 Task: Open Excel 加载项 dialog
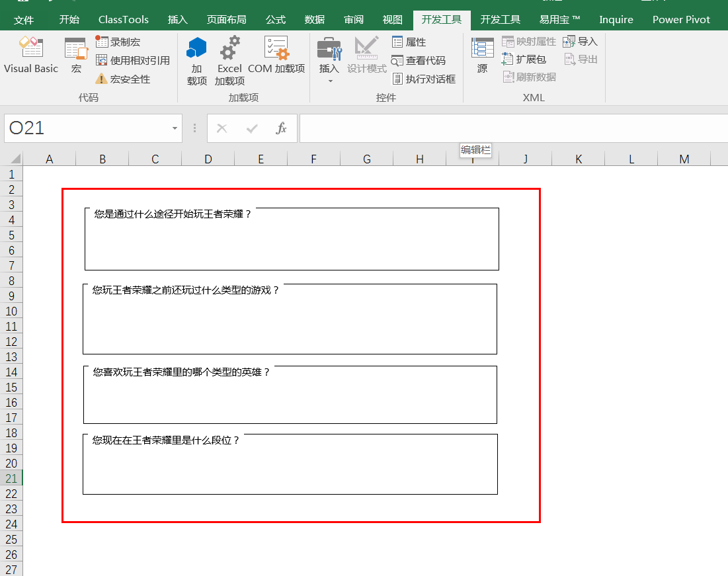coord(229,62)
